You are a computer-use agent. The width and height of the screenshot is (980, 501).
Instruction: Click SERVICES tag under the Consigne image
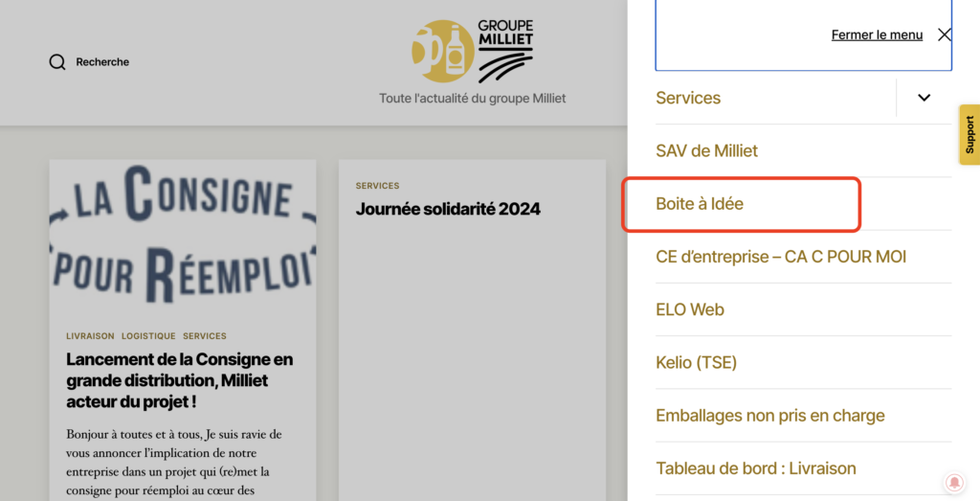205,336
